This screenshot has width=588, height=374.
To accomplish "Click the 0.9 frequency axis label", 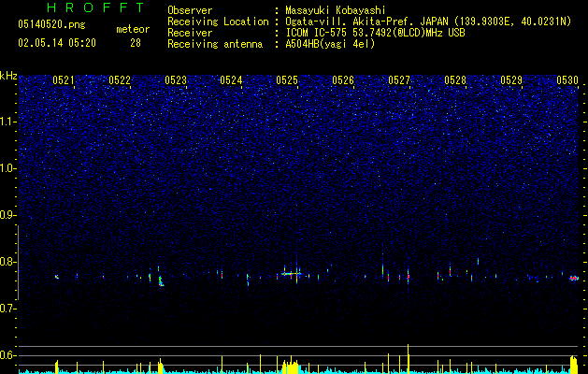I will [8, 215].
